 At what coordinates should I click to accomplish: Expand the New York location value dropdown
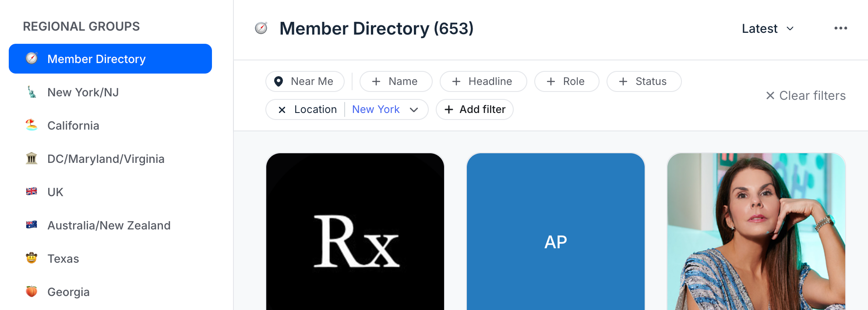[414, 109]
